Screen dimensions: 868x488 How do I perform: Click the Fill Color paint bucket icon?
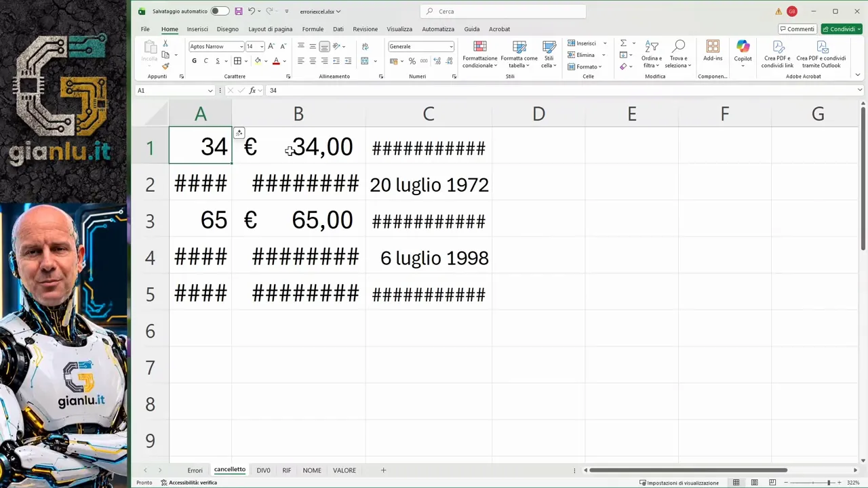(258, 61)
